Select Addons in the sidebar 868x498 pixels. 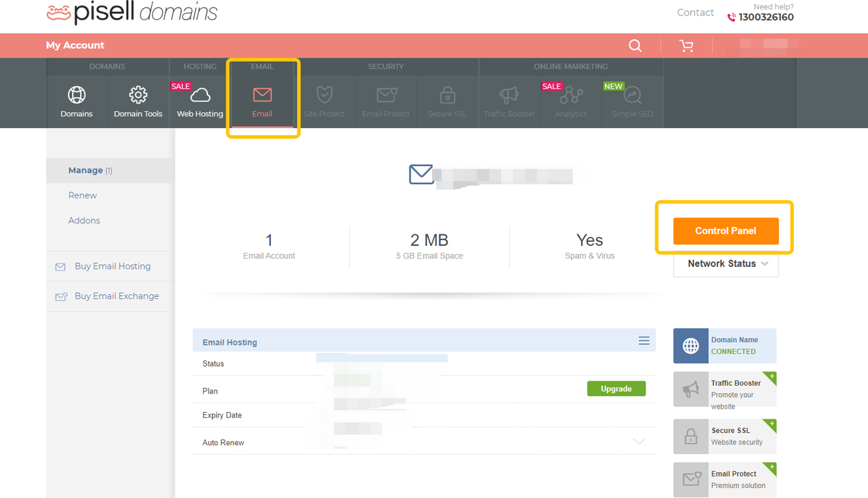pyautogui.click(x=84, y=221)
